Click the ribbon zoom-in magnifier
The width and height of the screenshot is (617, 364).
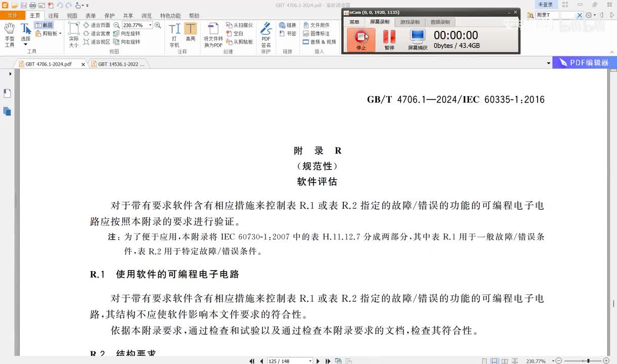coord(158,25)
